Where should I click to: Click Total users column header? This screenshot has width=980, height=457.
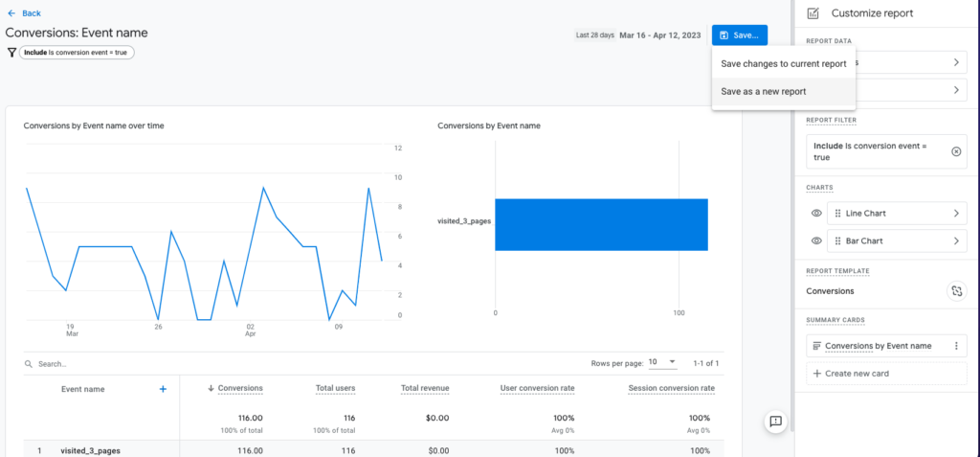[336, 389]
